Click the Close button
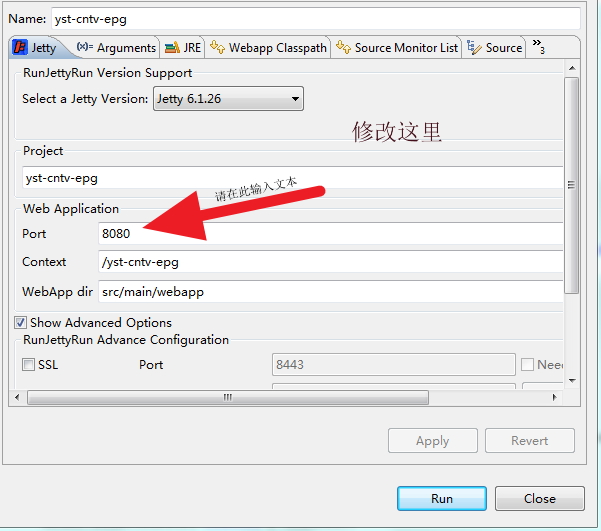This screenshot has height=531, width=601. (x=540, y=498)
